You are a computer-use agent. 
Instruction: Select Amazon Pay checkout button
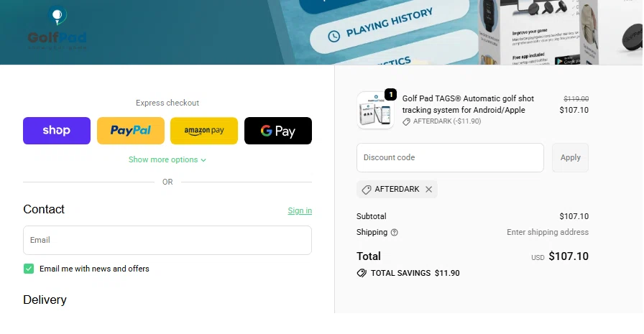(x=204, y=131)
